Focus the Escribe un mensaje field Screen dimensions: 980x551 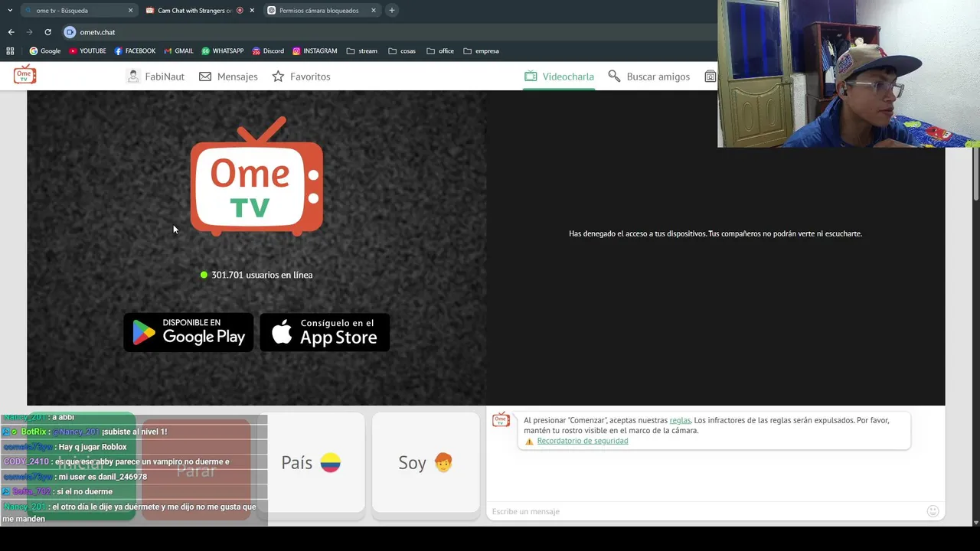pyautogui.click(x=704, y=511)
